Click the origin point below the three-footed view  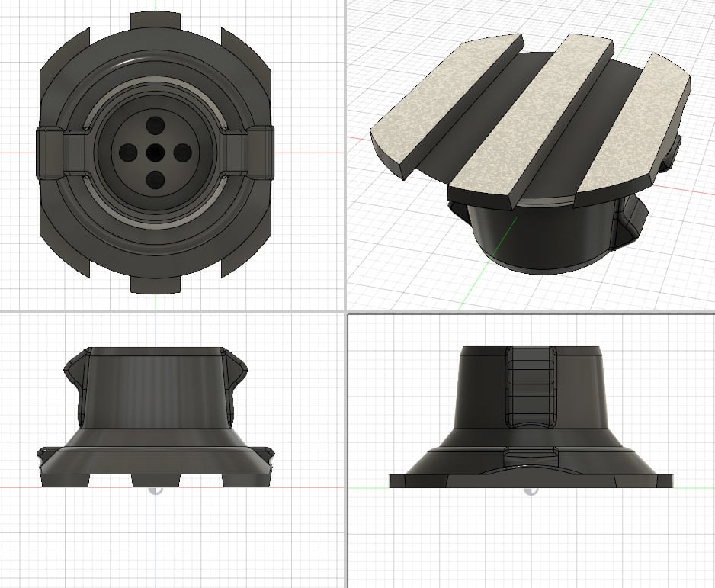[156, 490]
